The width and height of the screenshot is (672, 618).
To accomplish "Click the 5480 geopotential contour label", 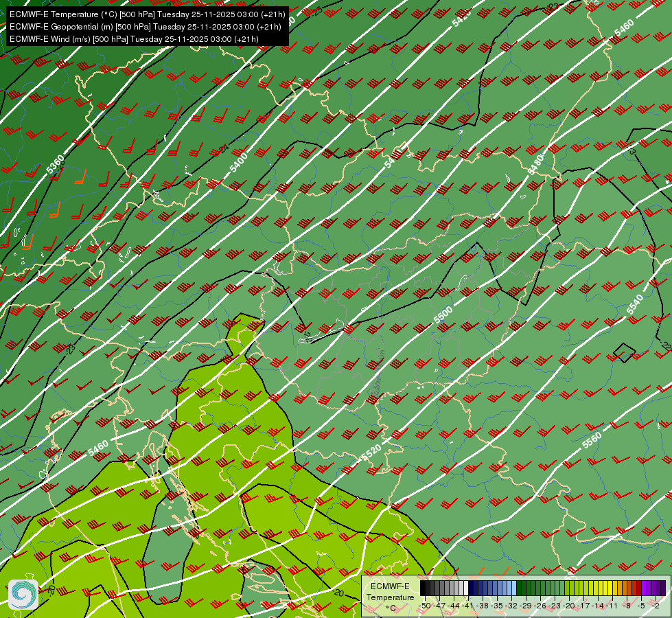I will (x=535, y=165).
